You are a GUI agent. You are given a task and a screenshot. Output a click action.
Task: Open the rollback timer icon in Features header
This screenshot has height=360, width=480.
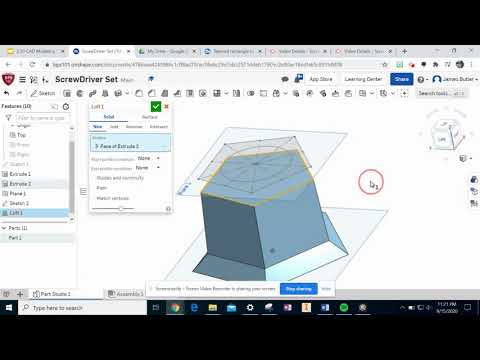pos(66,107)
